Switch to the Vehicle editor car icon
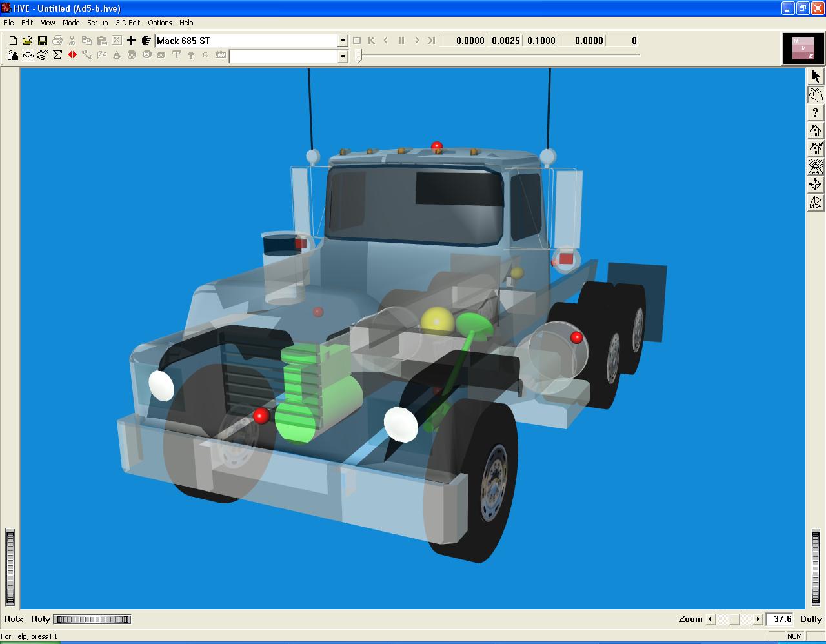 click(28, 55)
